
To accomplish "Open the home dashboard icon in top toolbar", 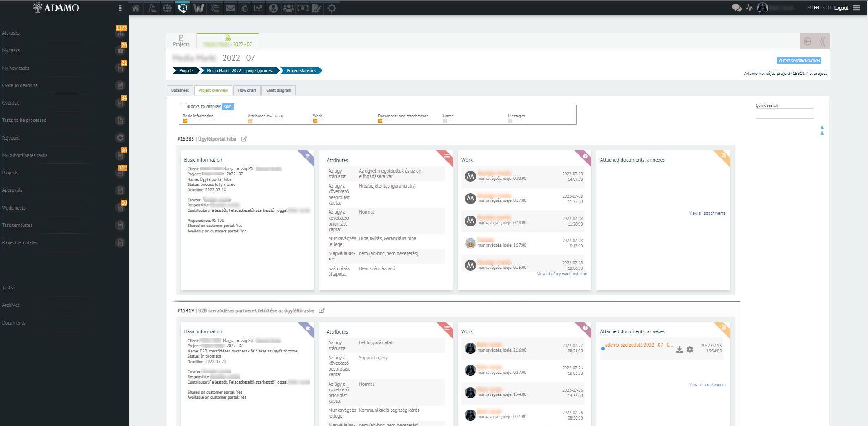I will 135,8.
